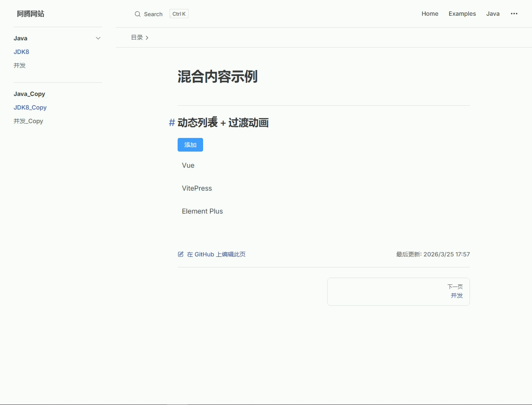Click the Search input box
This screenshot has width=532, height=405.
point(153,14)
